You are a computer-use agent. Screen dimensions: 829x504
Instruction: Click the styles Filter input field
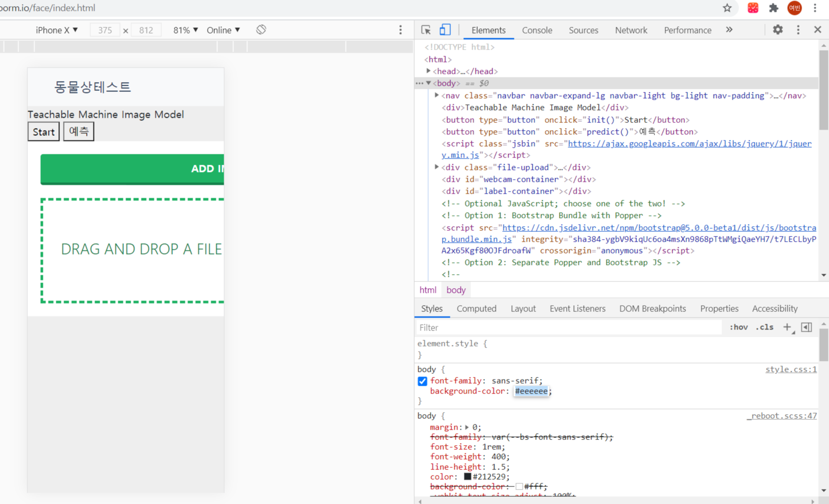(568, 327)
